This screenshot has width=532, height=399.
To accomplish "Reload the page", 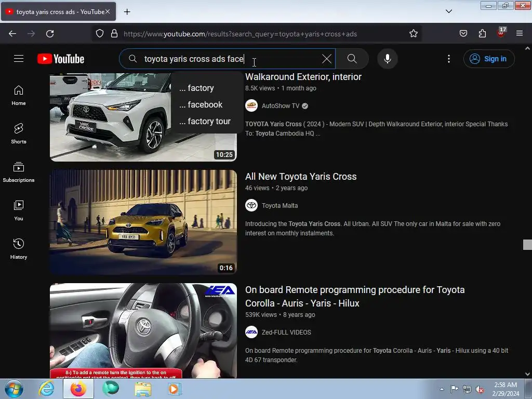I will click(50, 34).
